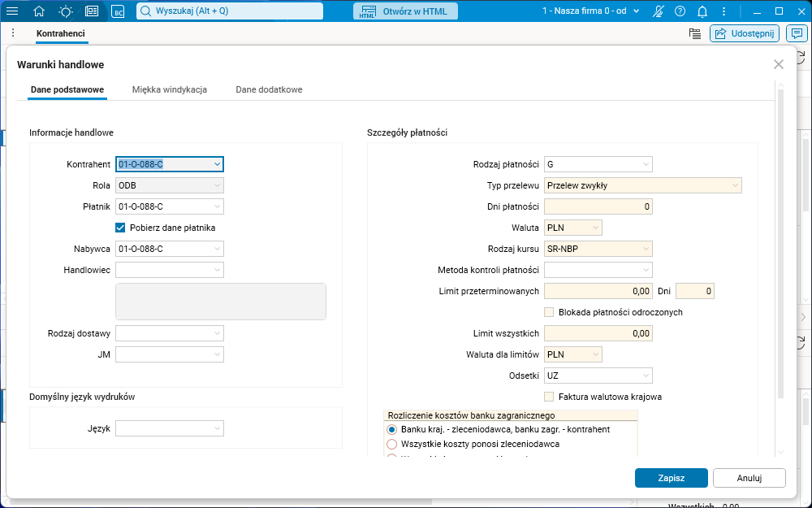Screen dimensions: 812x508
Task: Open the comments chat icon
Action: tap(797, 33)
